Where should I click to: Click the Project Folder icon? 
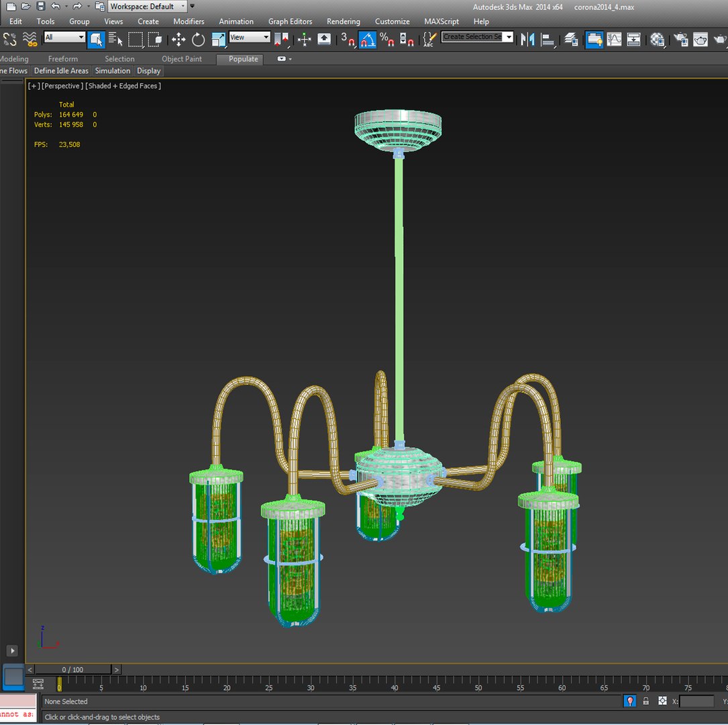click(x=100, y=7)
